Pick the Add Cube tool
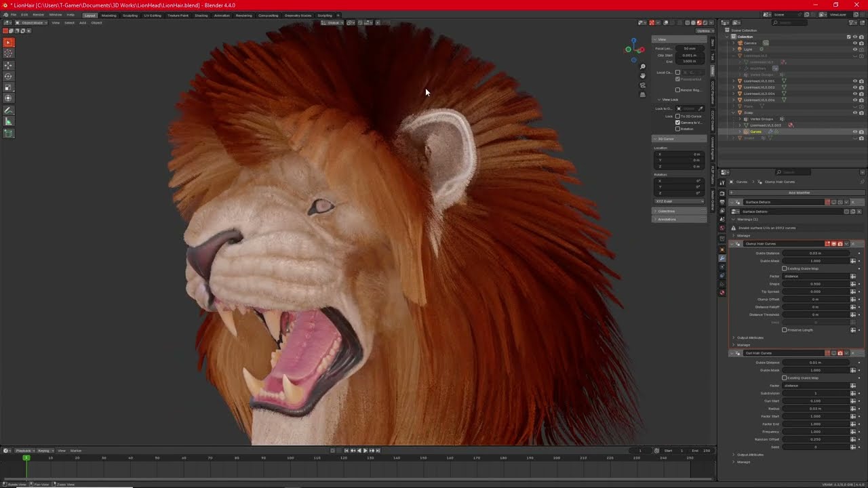This screenshot has width=868, height=488. pyautogui.click(x=9, y=134)
